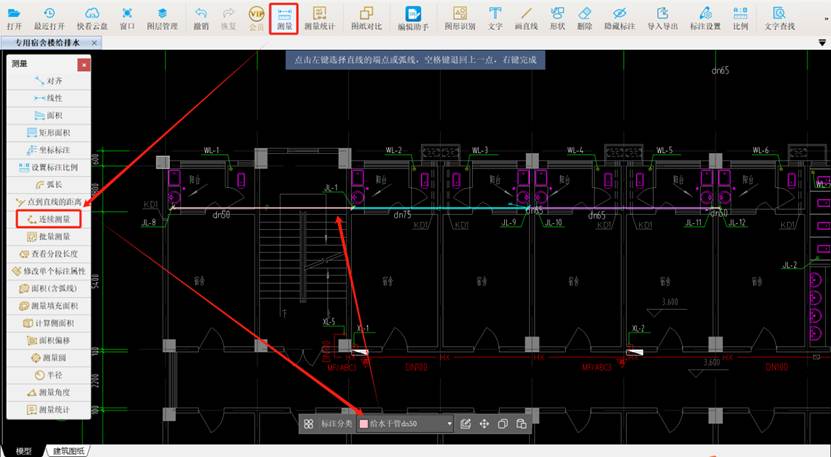Viewport: 831px width, 457px height.
Task: Click the move arrows icon in bottom bar
Action: pos(484,424)
